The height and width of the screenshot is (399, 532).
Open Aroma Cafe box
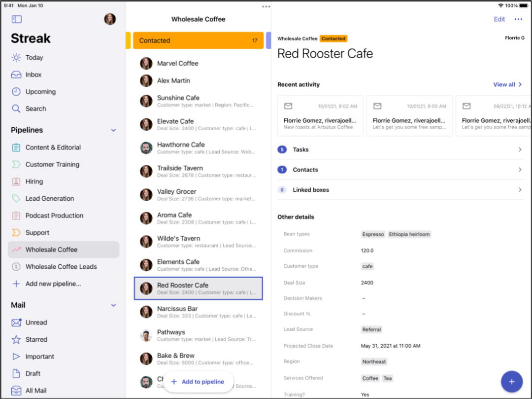tap(198, 218)
